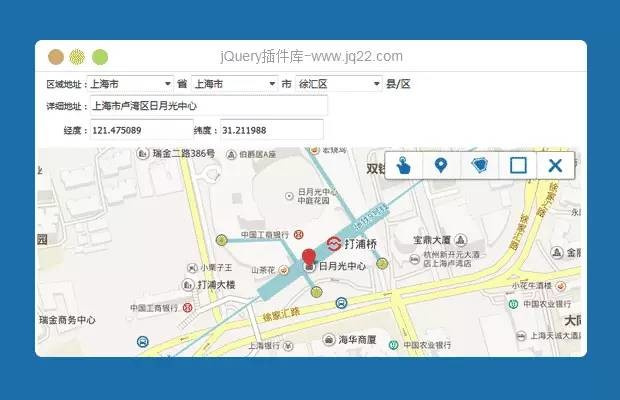Screen dimensions: 620x400
Task: Open the province dropdown showing 上海市
Action: [130, 84]
